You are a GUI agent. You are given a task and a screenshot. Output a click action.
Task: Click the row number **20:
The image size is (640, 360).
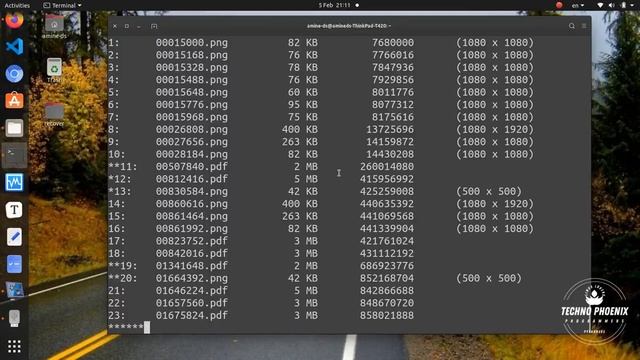click(122, 278)
